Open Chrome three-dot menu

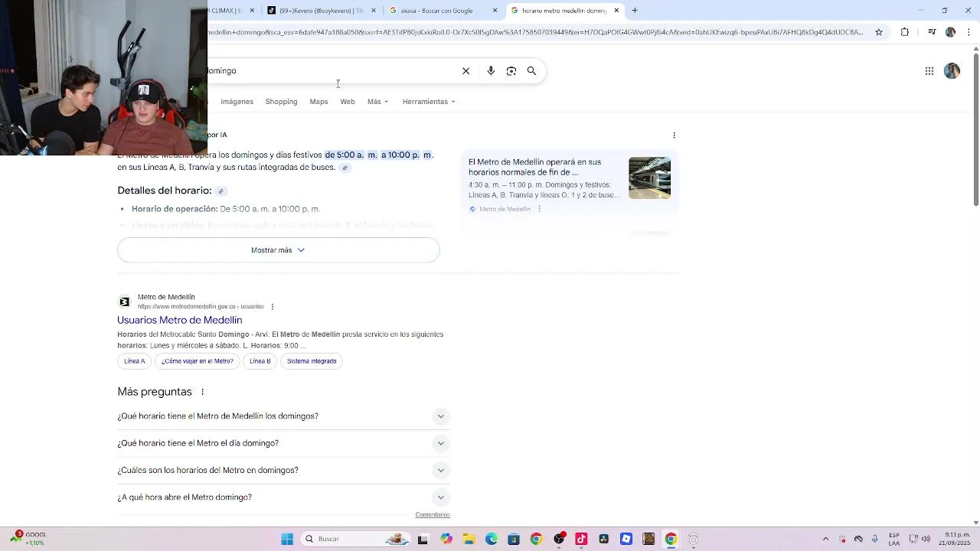[968, 32]
